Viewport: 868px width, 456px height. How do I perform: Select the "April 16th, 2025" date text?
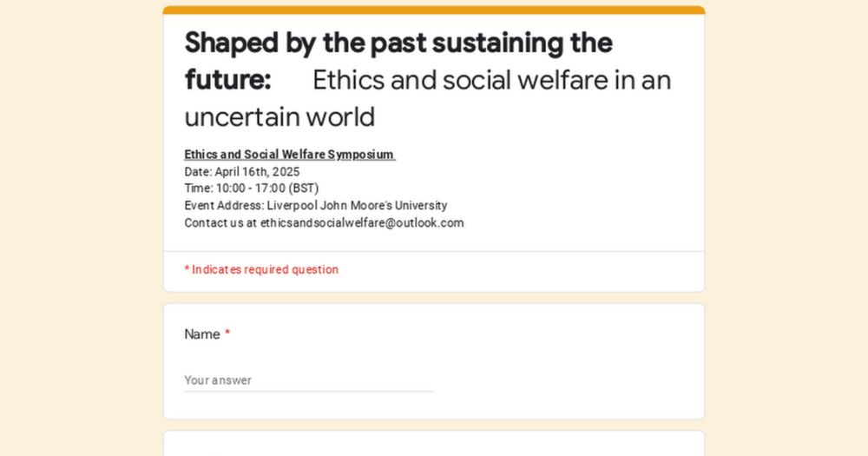pos(257,172)
